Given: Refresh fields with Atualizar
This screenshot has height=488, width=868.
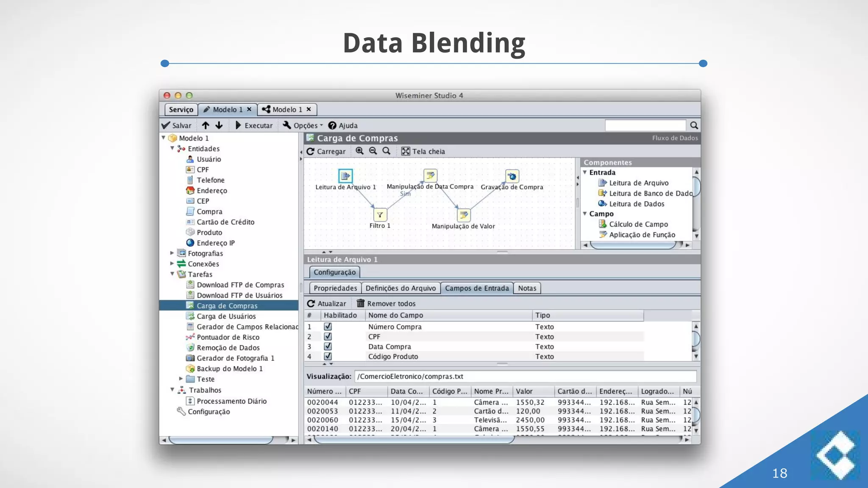Looking at the screenshot, I should [x=326, y=303].
